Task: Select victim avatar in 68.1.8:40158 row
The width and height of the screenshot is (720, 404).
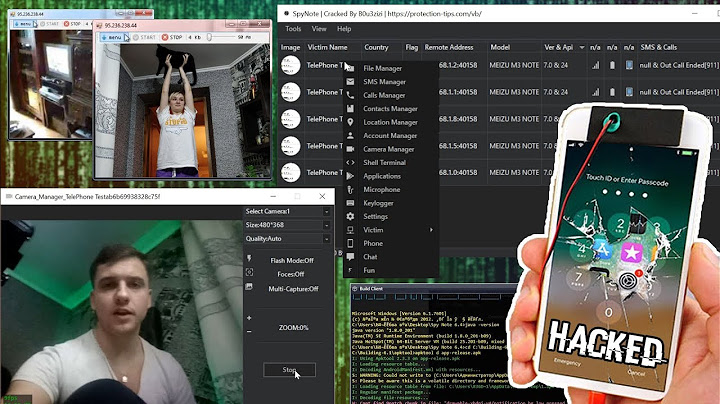Action: (x=290, y=119)
